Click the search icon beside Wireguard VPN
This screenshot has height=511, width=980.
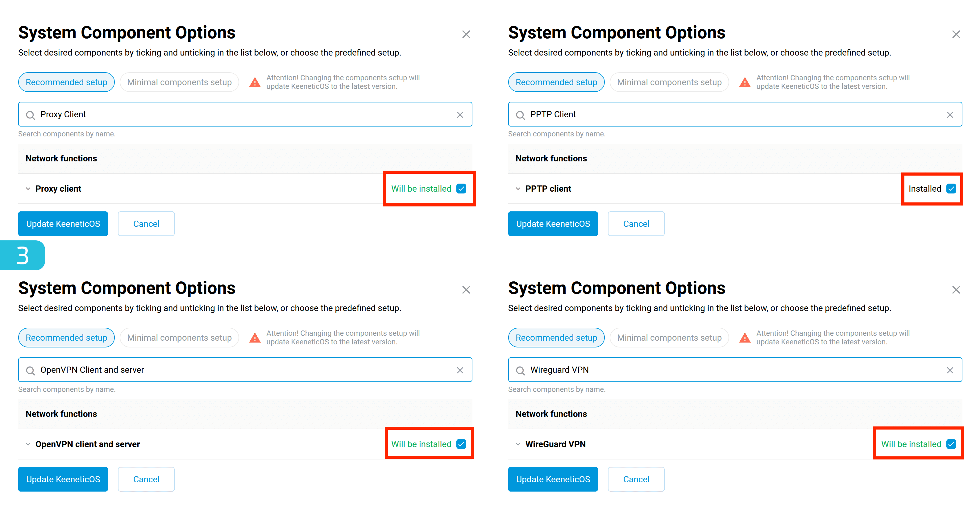coord(520,371)
